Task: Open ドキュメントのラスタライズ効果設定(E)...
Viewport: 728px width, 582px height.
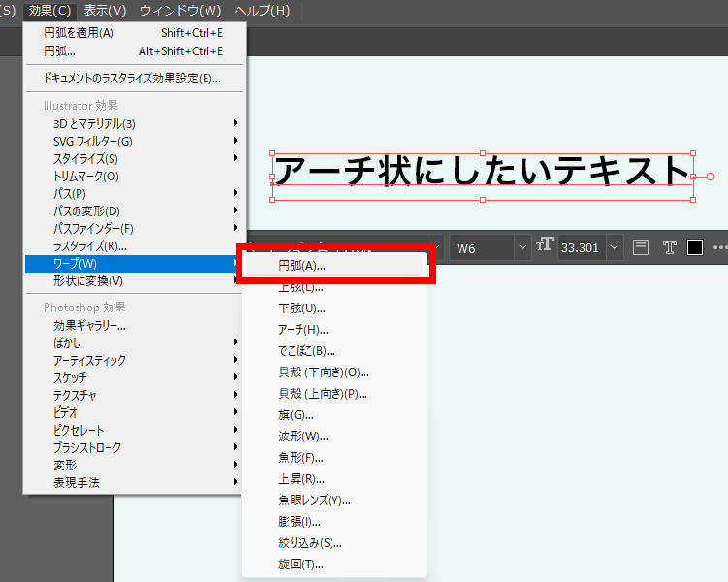Action: pos(134,78)
